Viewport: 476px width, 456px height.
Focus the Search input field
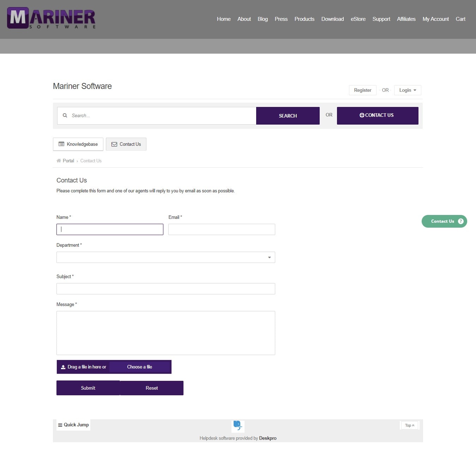157,116
